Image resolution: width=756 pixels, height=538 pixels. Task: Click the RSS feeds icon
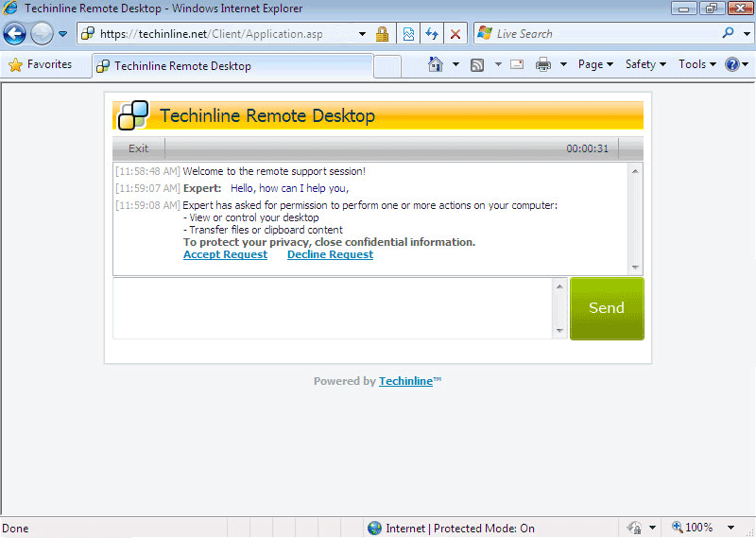click(477, 64)
